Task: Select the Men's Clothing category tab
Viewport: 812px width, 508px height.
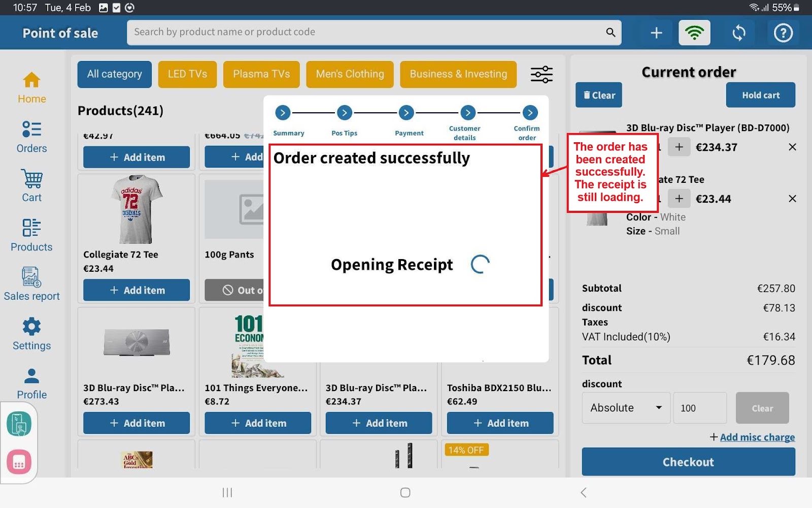Action: click(x=350, y=74)
